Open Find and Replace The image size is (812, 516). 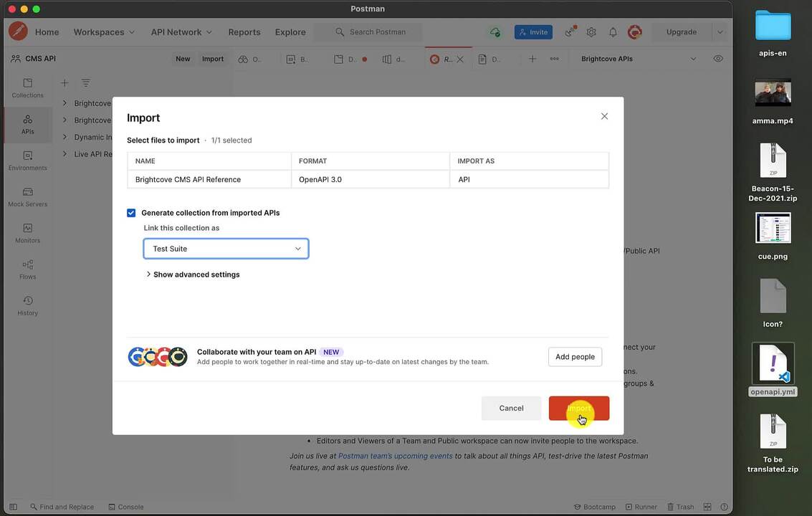tap(62, 507)
